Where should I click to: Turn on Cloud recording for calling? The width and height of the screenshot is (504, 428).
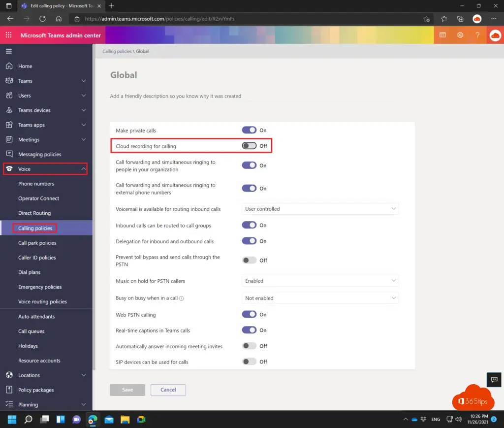click(x=249, y=146)
